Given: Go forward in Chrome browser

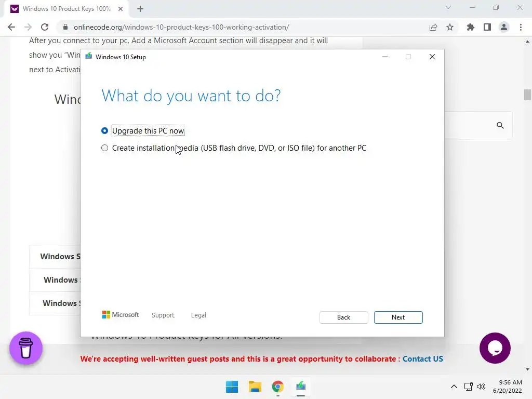Looking at the screenshot, I should pyautogui.click(x=28, y=27).
